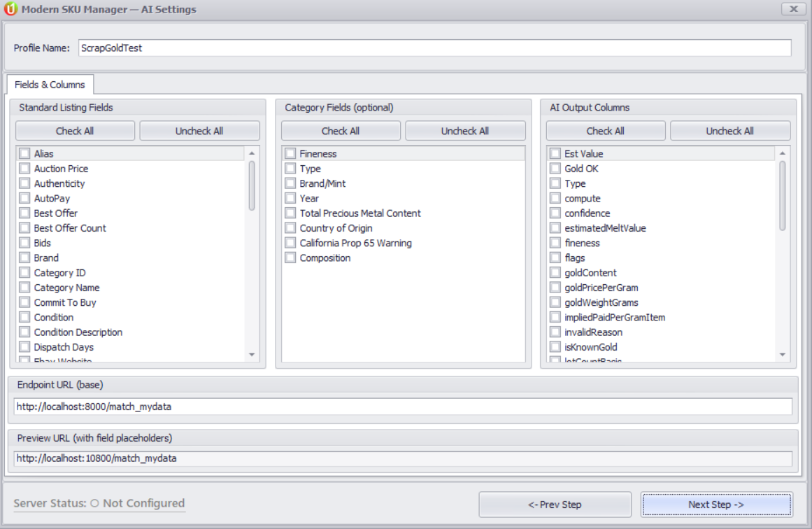812x529 pixels.
Task: Check the Type box in Category Fields
Action: 290,169
